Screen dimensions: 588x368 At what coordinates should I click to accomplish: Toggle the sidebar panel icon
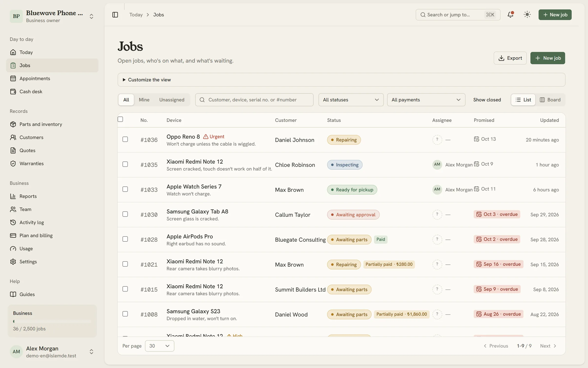tap(115, 15)
